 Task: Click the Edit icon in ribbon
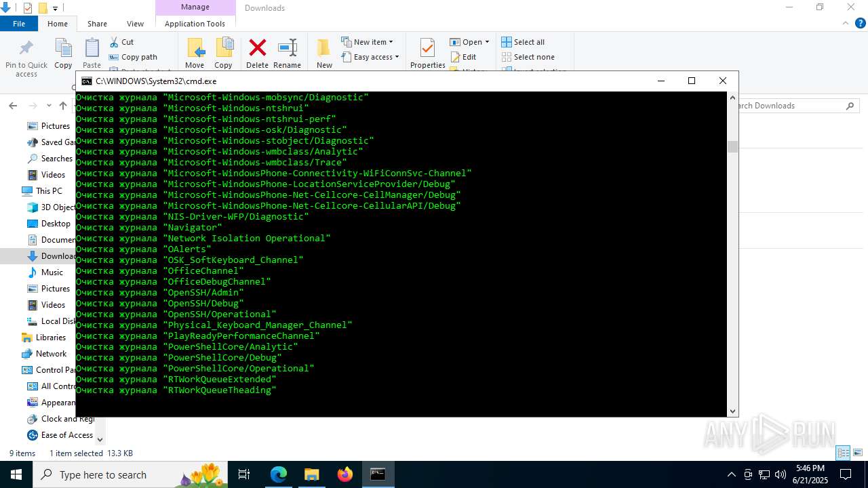point(455,57)
